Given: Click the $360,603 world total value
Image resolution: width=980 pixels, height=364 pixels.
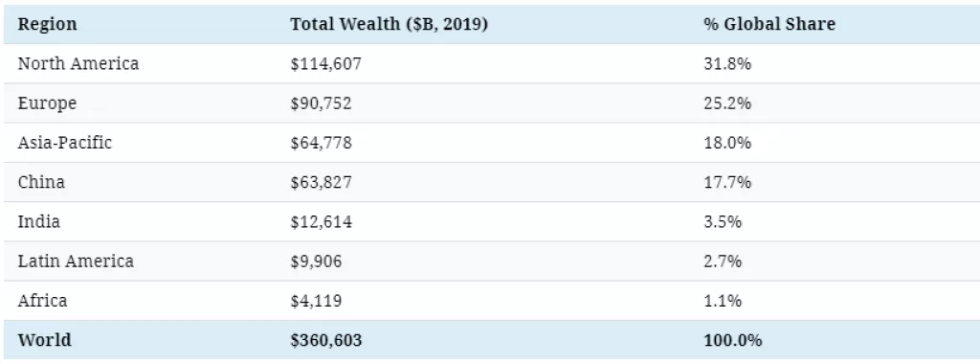Looking at the screenshot, I should [325, 341].
